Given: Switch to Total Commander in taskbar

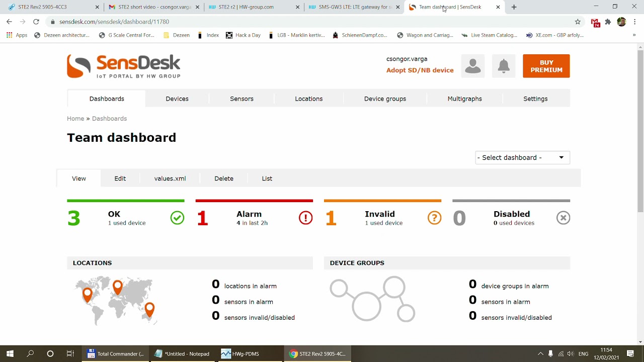Looking at the screenshot, I should click(x=116, y=353).
